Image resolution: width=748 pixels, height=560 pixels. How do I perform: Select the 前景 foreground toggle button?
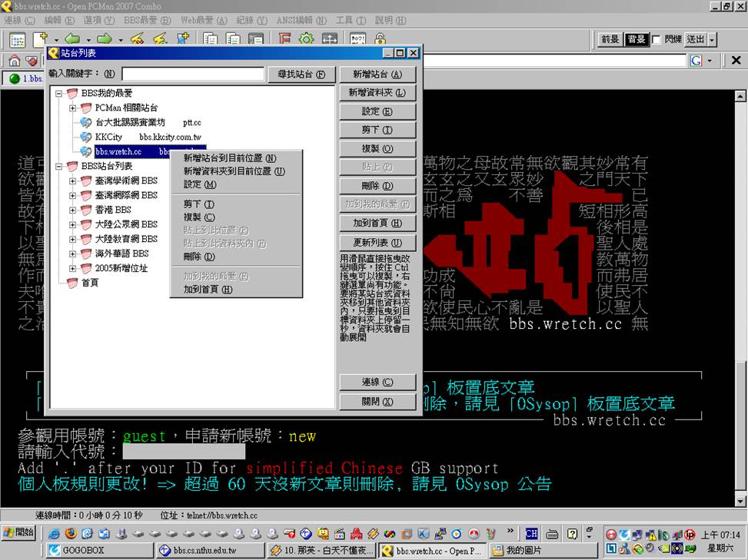pos(610,40)
